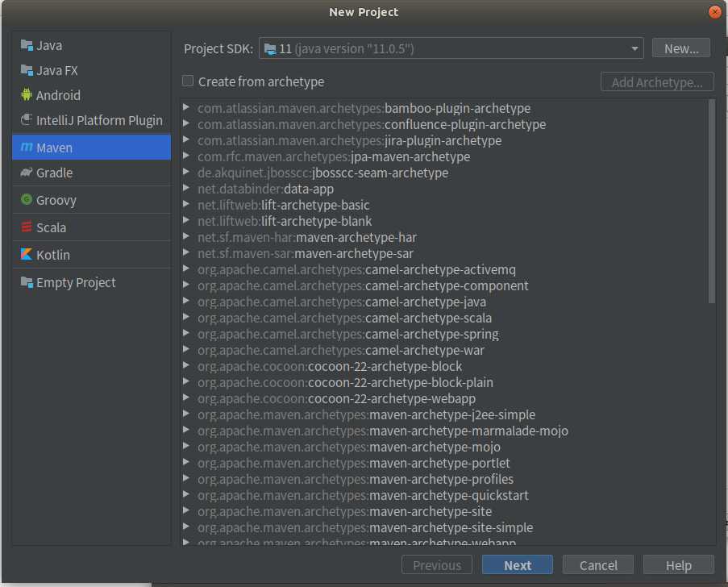
Task: Choose the Groovy green icon
Action: 27,199
